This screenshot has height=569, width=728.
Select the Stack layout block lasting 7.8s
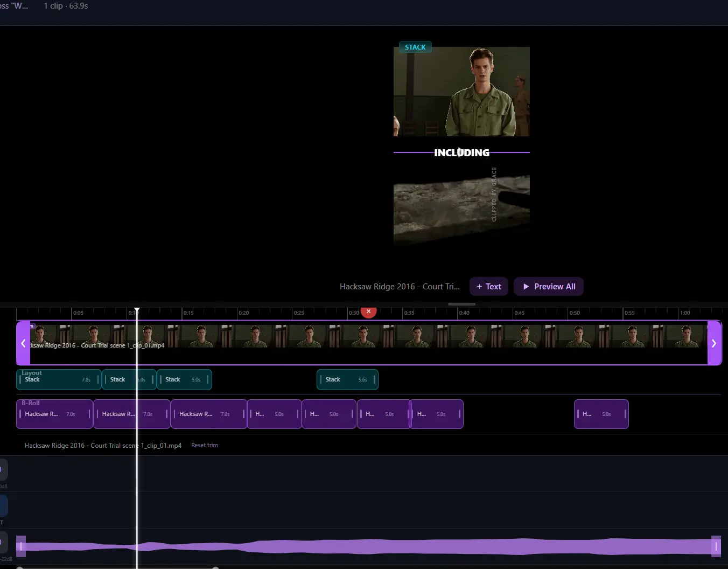[59, 379]
